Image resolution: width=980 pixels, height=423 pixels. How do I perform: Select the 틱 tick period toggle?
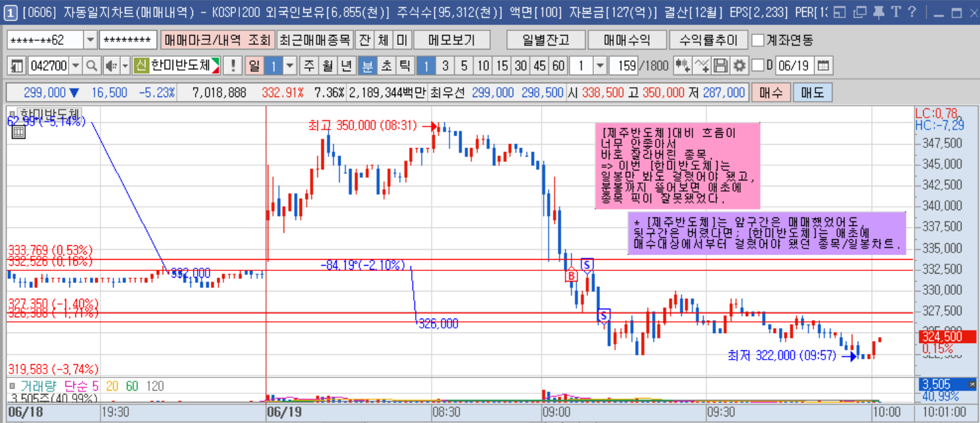[x=405, y=65]
